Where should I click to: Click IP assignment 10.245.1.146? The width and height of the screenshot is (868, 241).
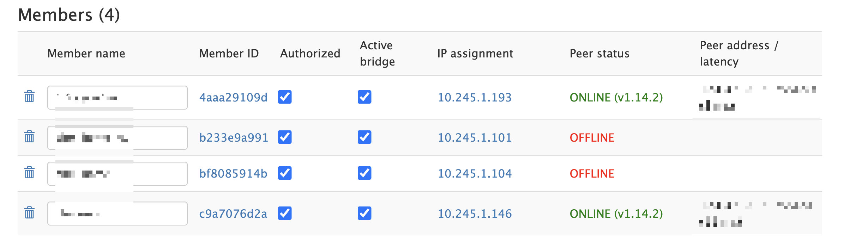click(x=475, y=214)
